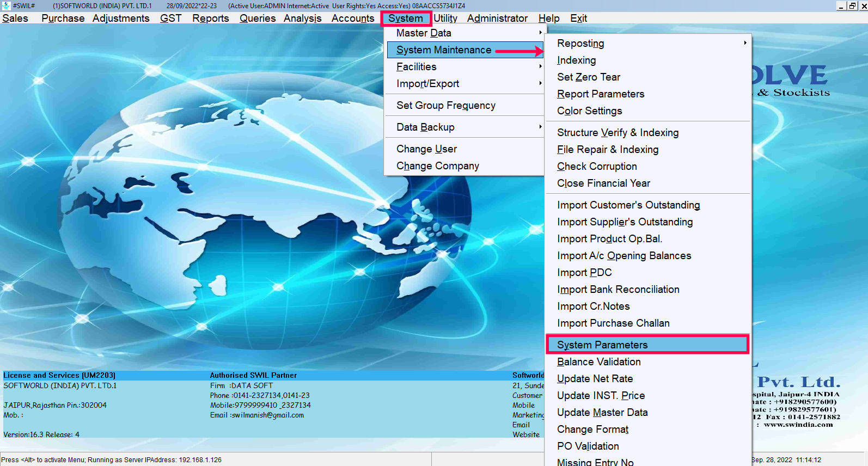Image resolution: width=868 pixels, height=466 pixels.
Task: Select Structure Verify & Indexing
Action: 618,133
